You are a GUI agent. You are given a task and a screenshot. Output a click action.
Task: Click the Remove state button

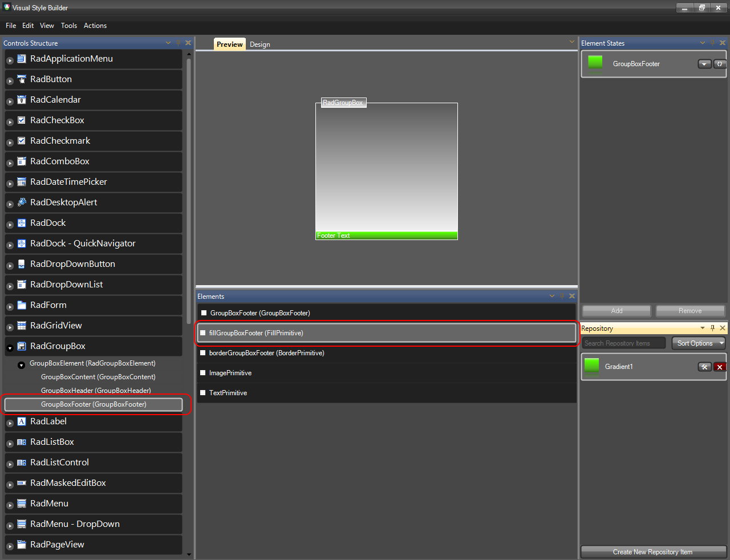click(x=690, y=311)
